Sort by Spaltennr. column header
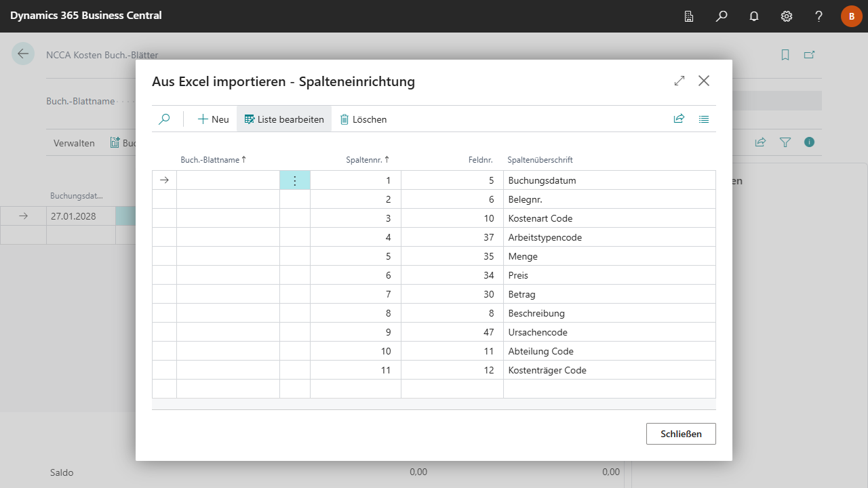This screenshot has width=868, height=488. click(x=368, y=160)
